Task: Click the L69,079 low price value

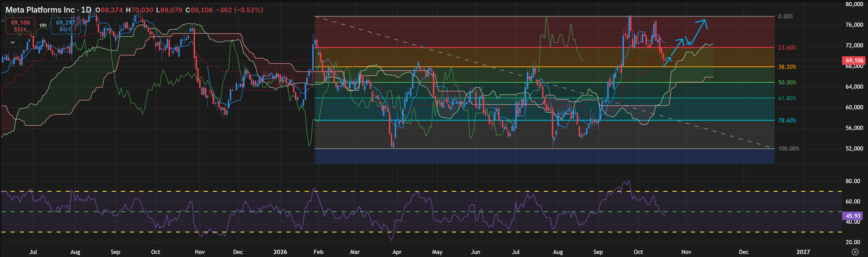Action: click(x=169, y=10)
